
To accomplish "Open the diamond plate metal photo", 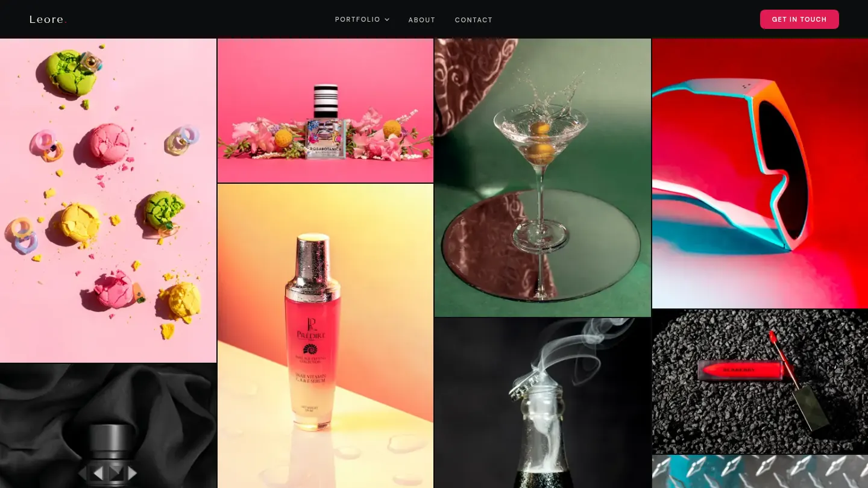I will click(x=760, y=472).
